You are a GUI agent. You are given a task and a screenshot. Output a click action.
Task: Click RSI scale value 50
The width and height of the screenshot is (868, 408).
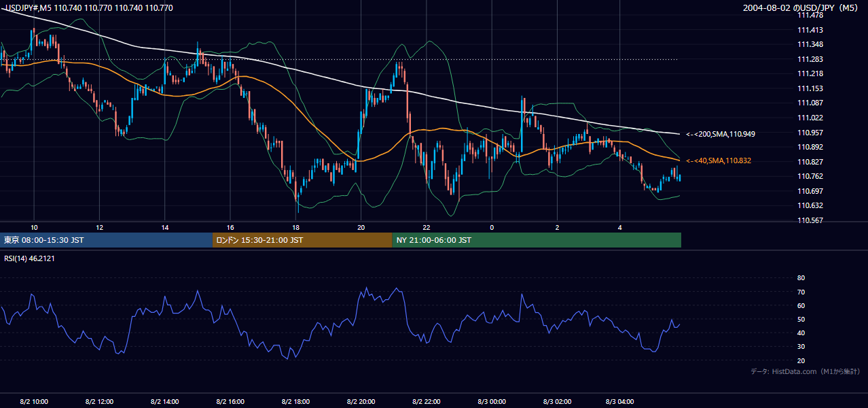[x=801, y=320]
